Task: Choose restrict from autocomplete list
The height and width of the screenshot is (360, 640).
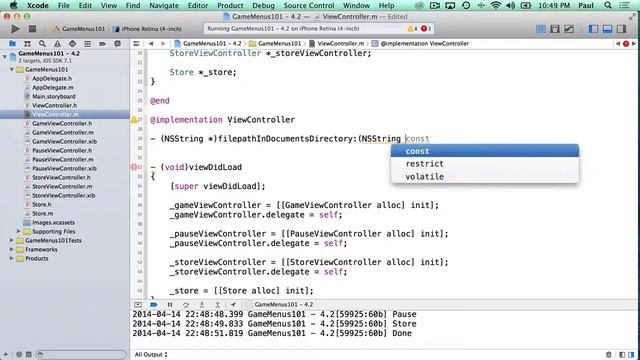Action: pyautogui.click(x=484, y=164)
